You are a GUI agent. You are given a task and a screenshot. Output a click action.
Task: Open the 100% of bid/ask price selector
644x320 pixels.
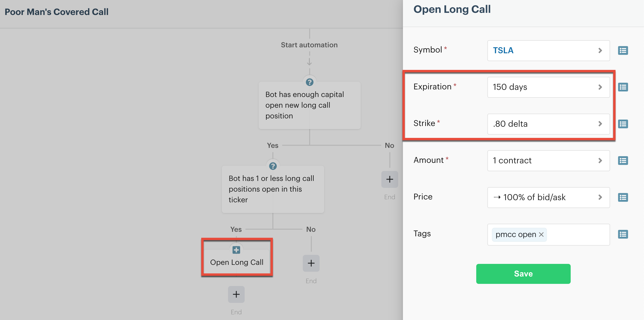coord(548,197)
